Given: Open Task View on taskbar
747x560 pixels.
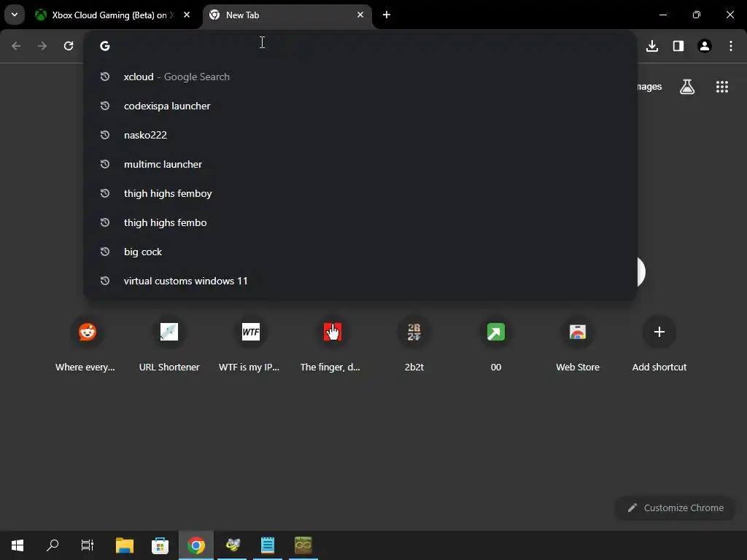Looking at the screenshot, I should [x=88, y=545].
